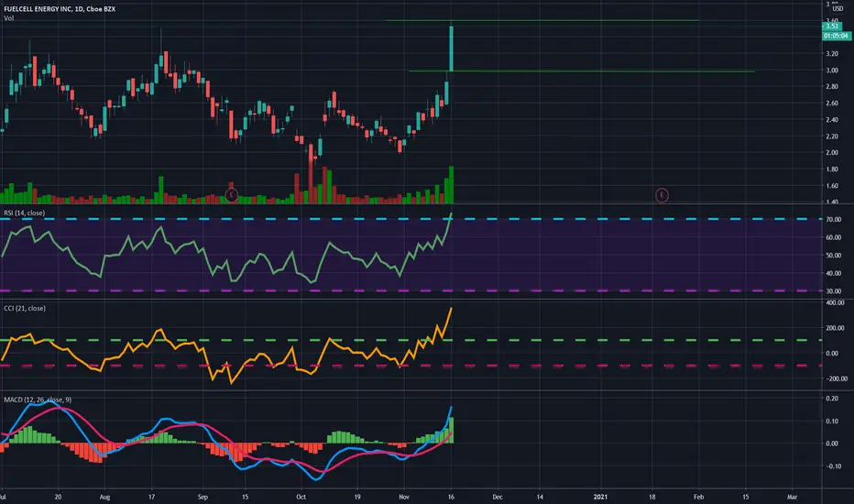The height and width of the screenshot is (504, 854).
Task: Select the green dashed CCI +100 line
Action: 411,340
